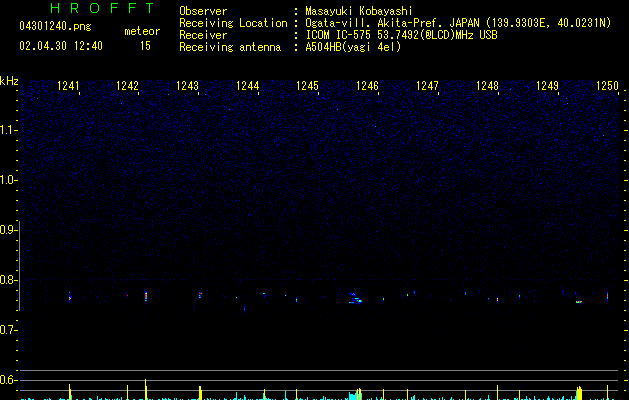Click the 1248 time axis marker

487,86
